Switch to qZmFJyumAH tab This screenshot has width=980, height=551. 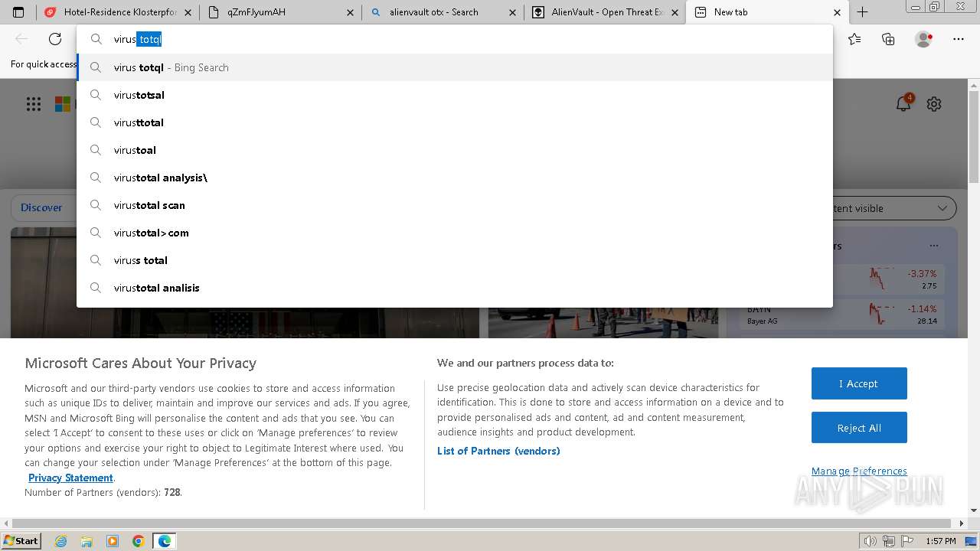280,12
